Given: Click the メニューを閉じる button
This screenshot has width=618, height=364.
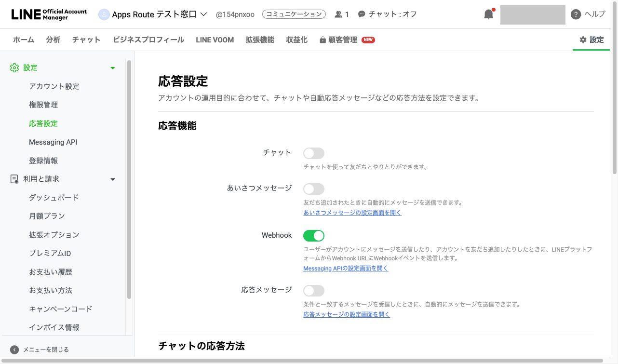Looking at the screenshot, I should tap(40, 350).
